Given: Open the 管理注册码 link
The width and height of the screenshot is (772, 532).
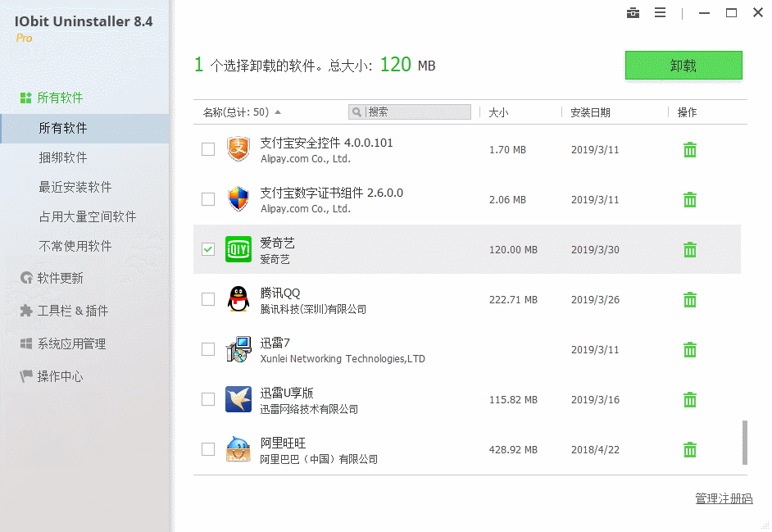Looking at the screenshot, I should [724, 498].
